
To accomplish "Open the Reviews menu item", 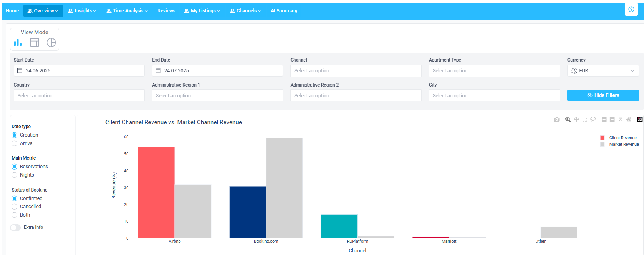I will tap(166, 11).
